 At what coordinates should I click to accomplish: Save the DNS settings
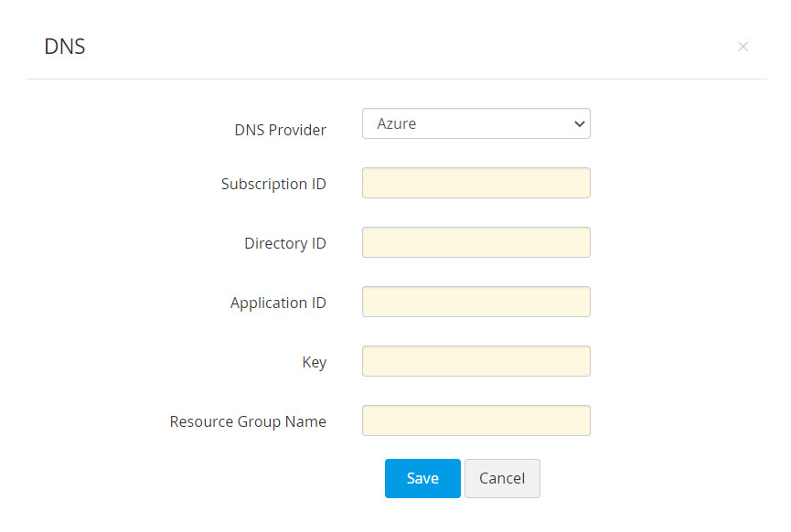(x=422, y=478)
